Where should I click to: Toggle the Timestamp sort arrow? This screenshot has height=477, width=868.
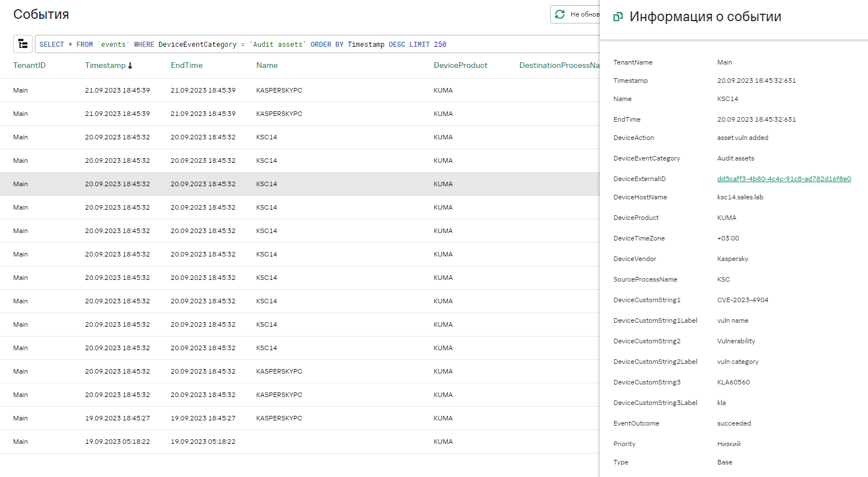point(130,66)
